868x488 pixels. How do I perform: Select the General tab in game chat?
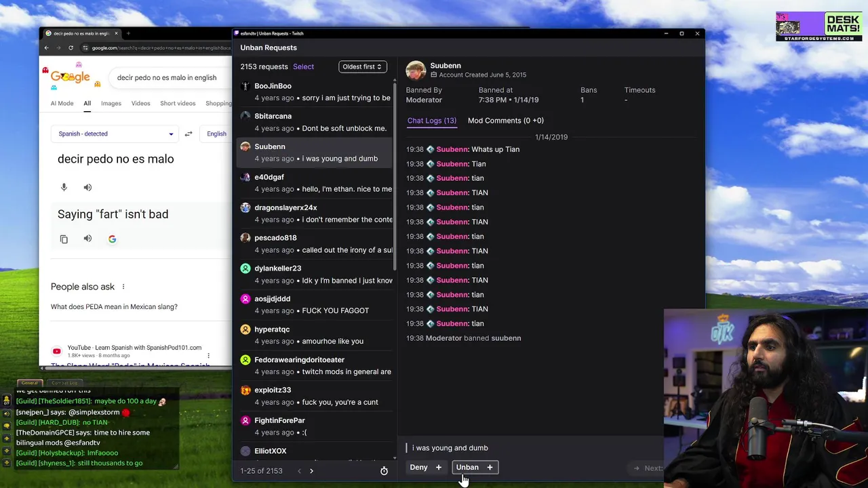(x=29, y=383)
